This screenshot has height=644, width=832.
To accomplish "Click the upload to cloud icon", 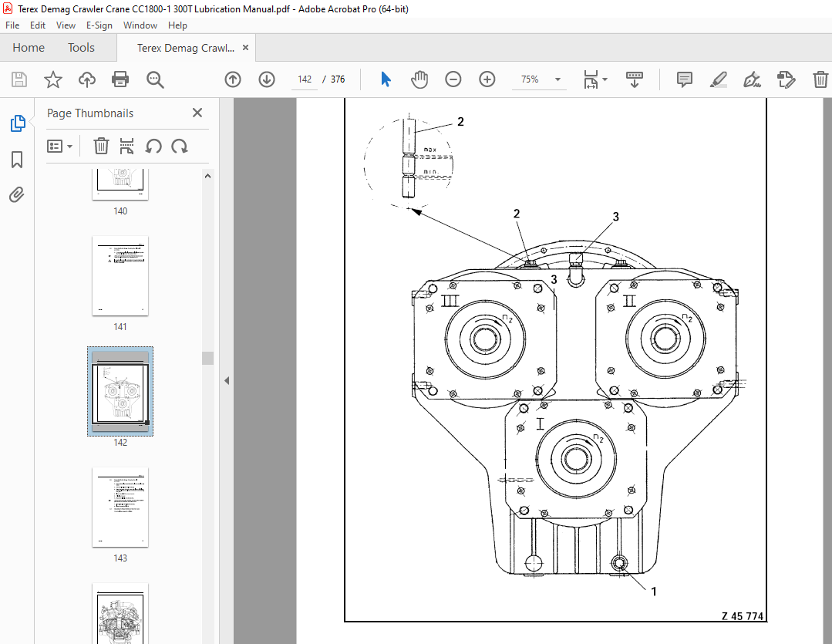I will pyautogui.click(x=87, y=79).
